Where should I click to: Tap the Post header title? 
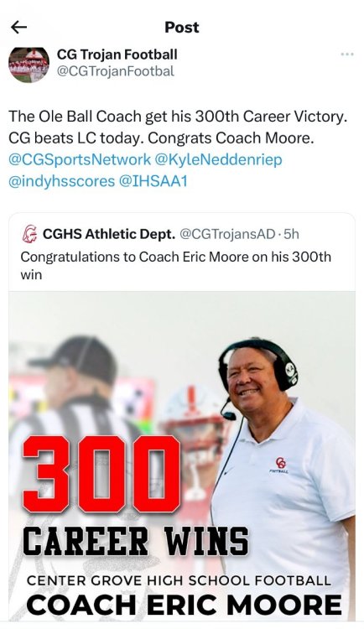[x=182, y=28]
